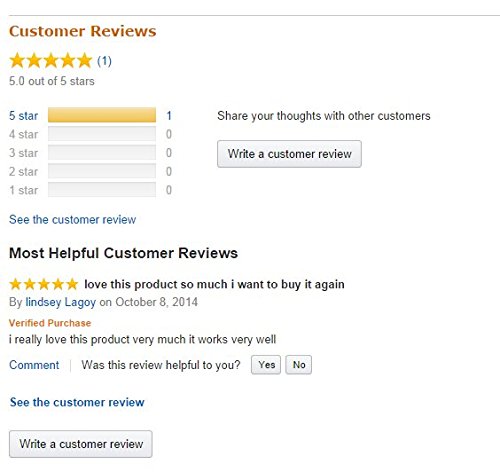
Task: Mark review helpful with Yes button
Action: [266, 365]
